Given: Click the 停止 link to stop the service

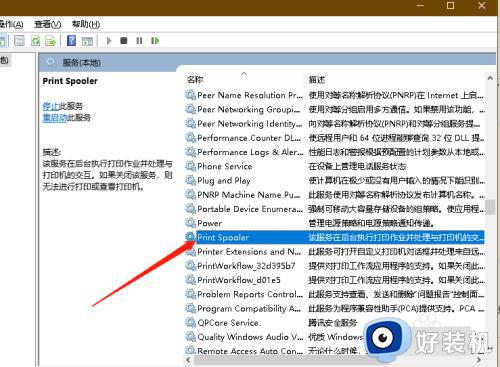Looking at the screenshot, I should [x=50, y=106].
